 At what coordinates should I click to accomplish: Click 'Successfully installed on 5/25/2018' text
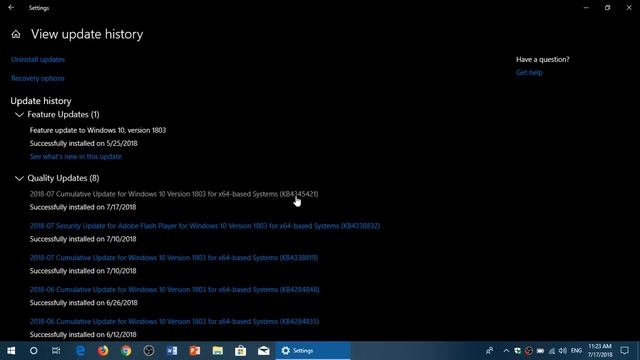click(x=84, y=143)
